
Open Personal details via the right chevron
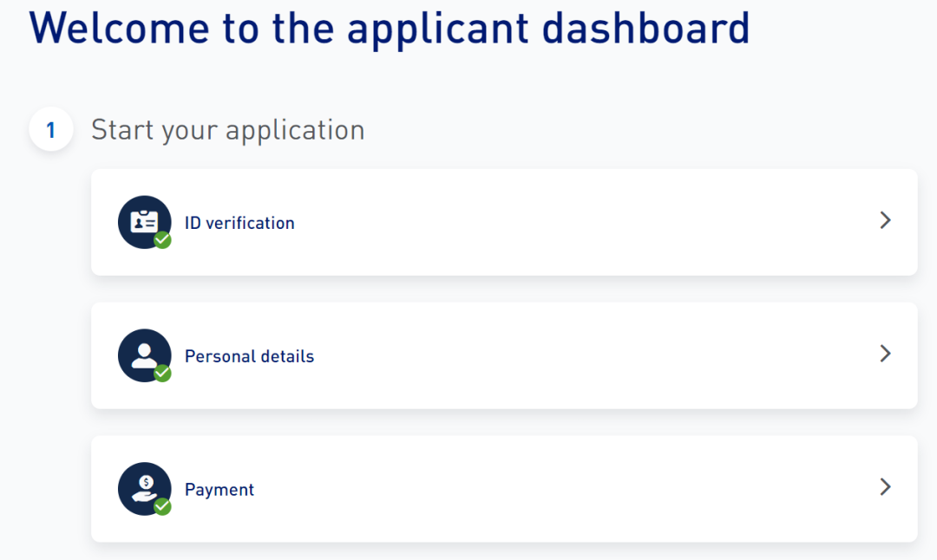886,354
